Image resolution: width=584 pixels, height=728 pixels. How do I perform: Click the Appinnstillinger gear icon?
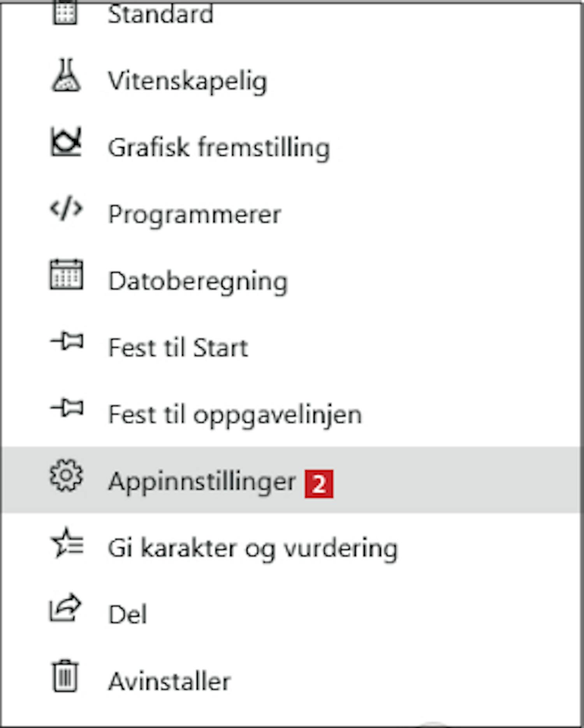point(66,475)
